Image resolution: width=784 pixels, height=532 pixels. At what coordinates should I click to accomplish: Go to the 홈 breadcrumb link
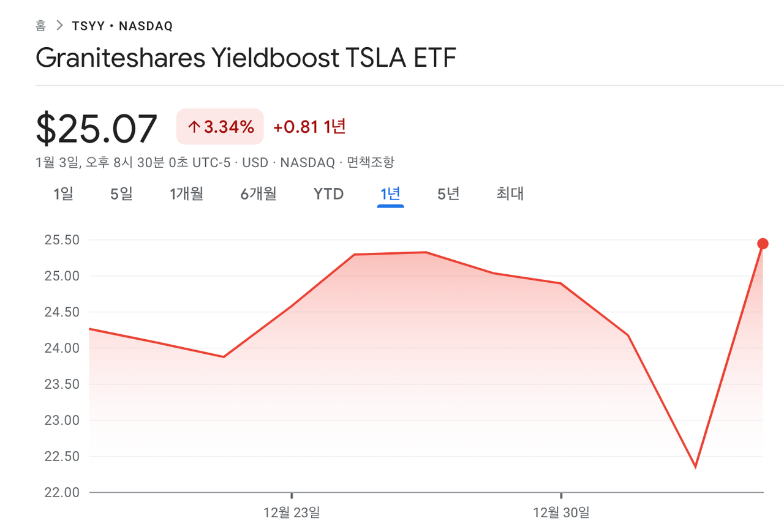pos(41,26)
